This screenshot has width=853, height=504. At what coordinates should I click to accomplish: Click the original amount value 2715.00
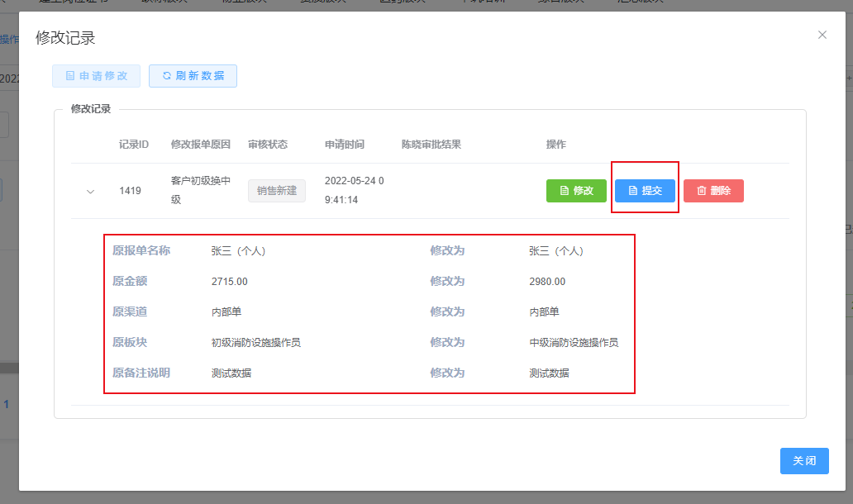230,282
